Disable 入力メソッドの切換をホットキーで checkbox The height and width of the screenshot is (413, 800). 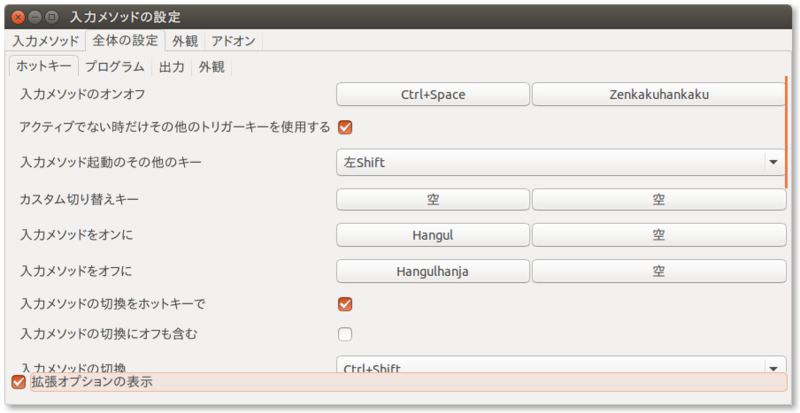pos(345,305)
